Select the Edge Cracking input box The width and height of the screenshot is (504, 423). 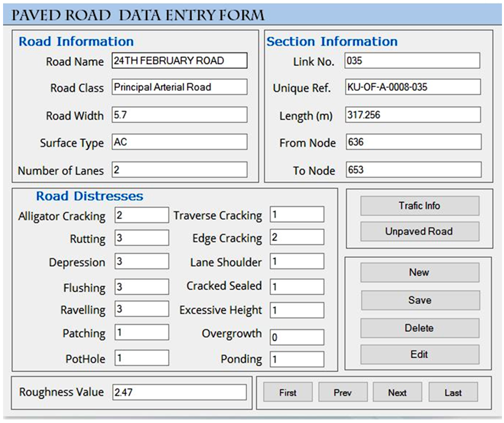(297, 238)
